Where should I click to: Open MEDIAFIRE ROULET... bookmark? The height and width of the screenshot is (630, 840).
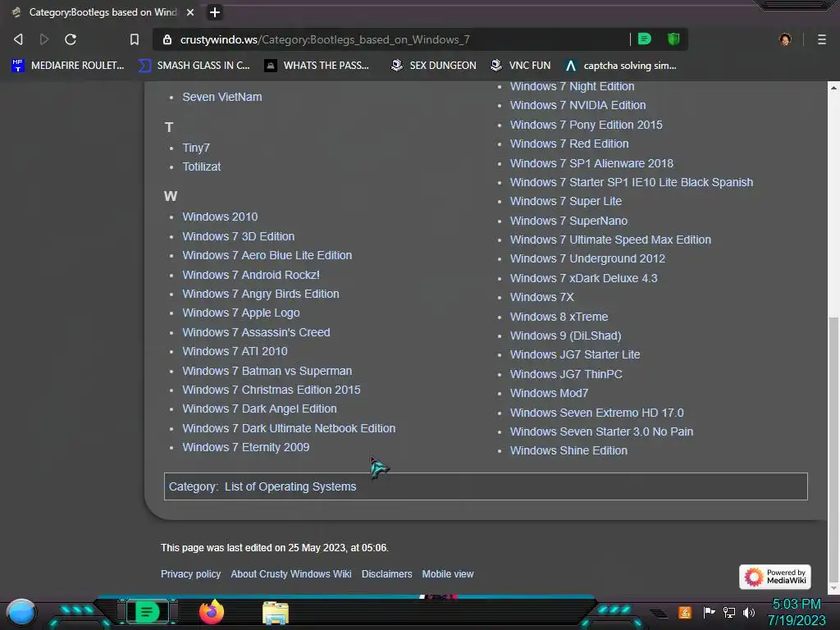68,66
